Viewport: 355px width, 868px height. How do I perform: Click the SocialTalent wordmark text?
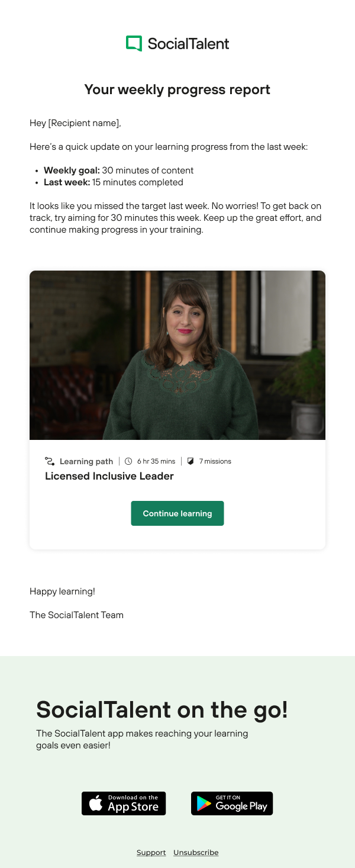click(188, 43)
